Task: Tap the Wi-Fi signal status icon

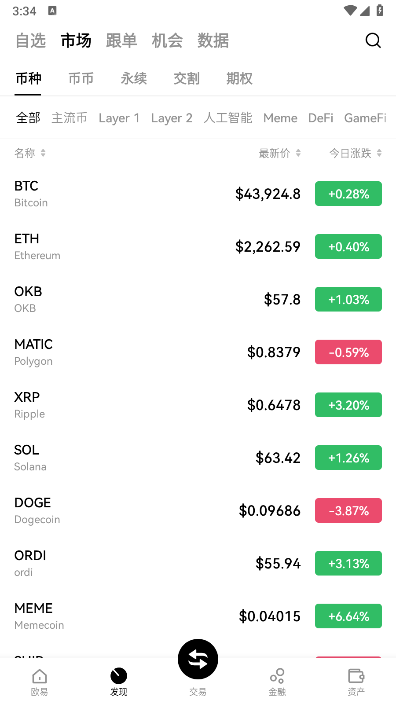Action: pyautogui.click(x=349, y=10)
